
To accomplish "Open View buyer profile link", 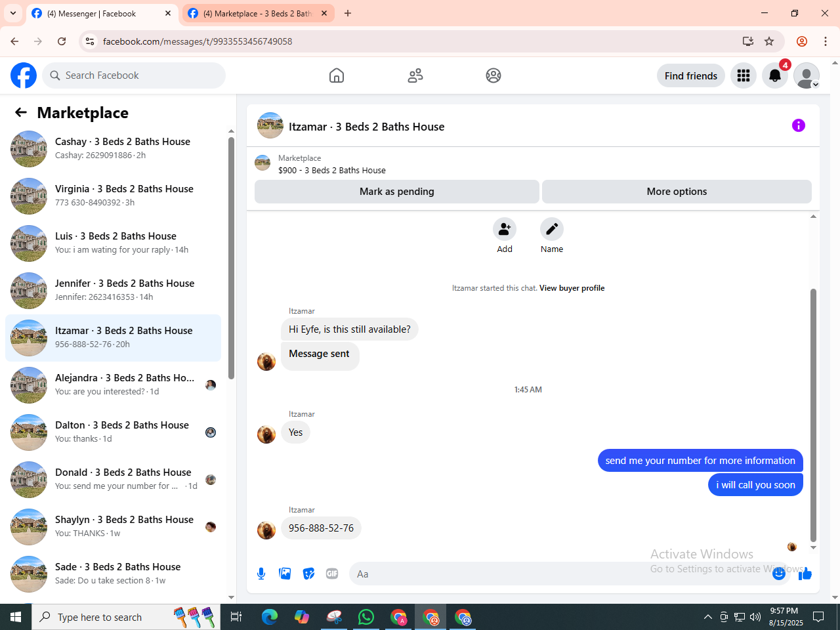I will [572, 288].
